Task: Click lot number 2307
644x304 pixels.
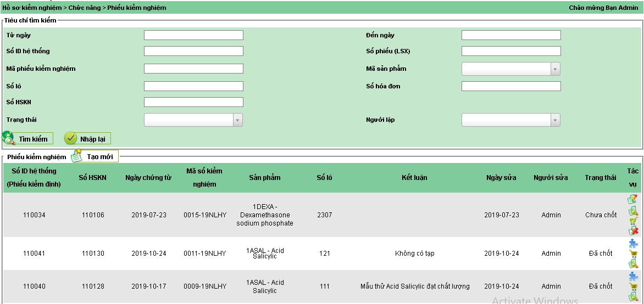Action: [324, 215]
